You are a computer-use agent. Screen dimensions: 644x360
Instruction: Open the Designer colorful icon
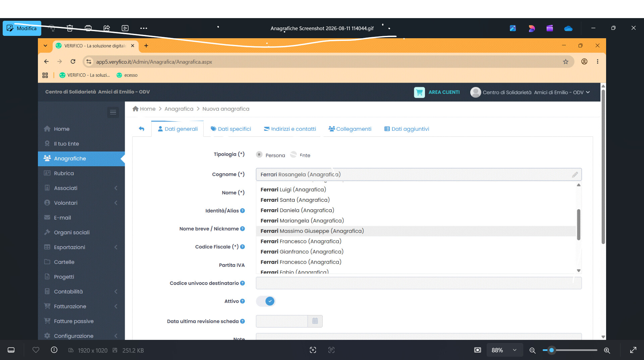532,28
